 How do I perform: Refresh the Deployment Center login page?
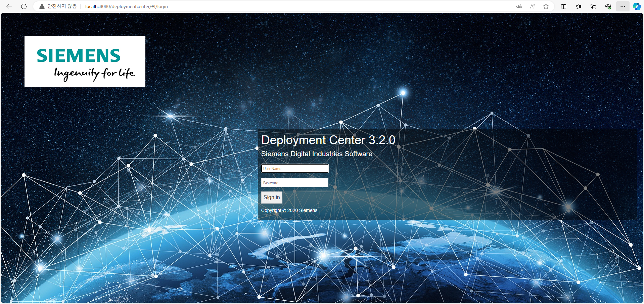pyautogui.click(x=24, y=6)
